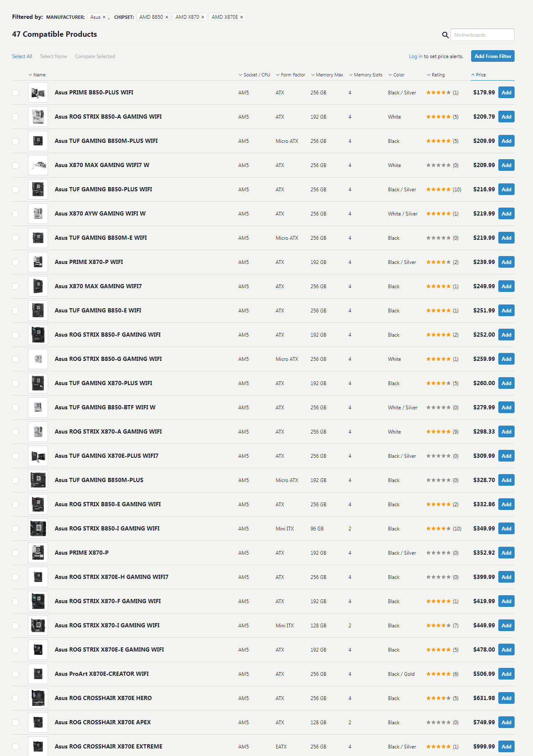Image resolution: width=533 pixels, height=756 pixels.
Task: Click the search magnifier icon
Action: point(445,35)
